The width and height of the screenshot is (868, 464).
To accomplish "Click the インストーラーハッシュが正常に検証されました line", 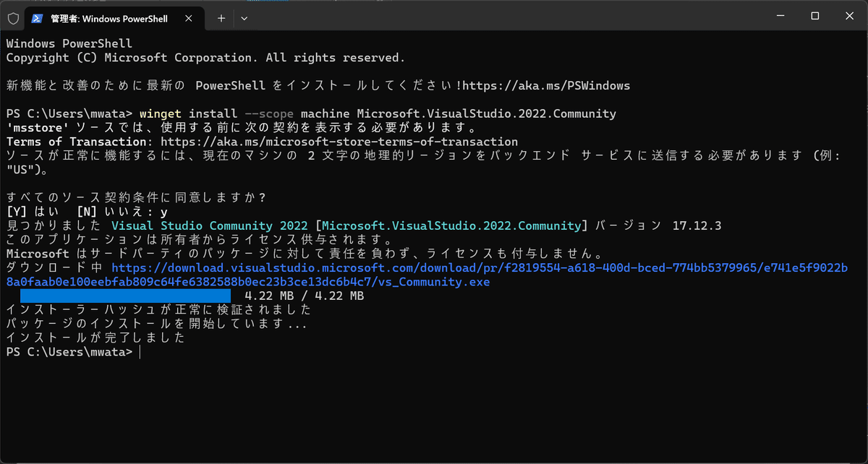I will pos(158,309).
